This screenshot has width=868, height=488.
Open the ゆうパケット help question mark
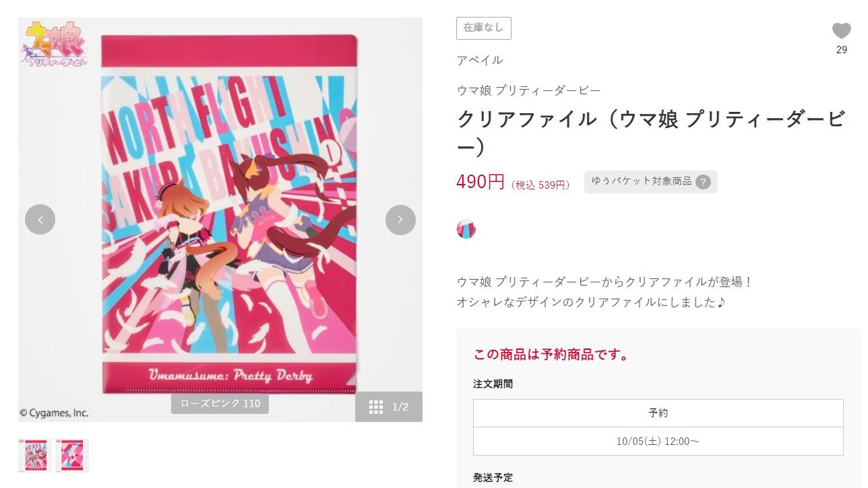(703, 182)
